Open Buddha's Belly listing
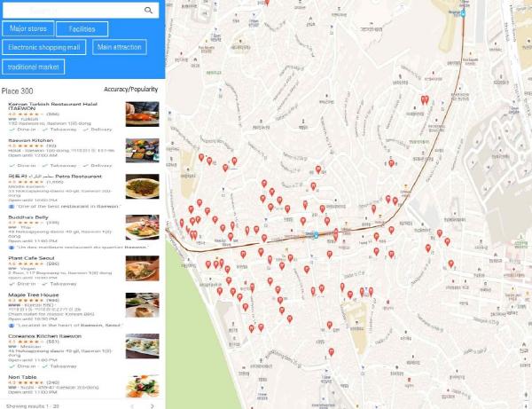This screenshot has width=532, height=409. 28,217
